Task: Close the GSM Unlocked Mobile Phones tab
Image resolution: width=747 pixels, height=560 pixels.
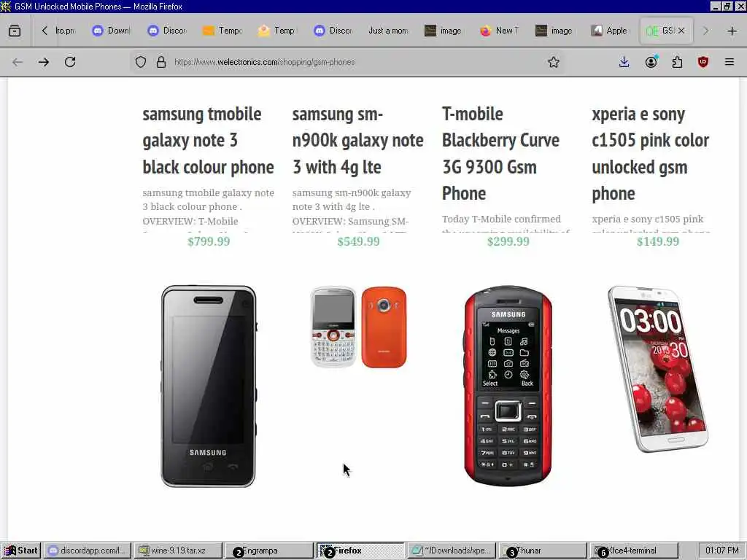Action: point(681,31)
